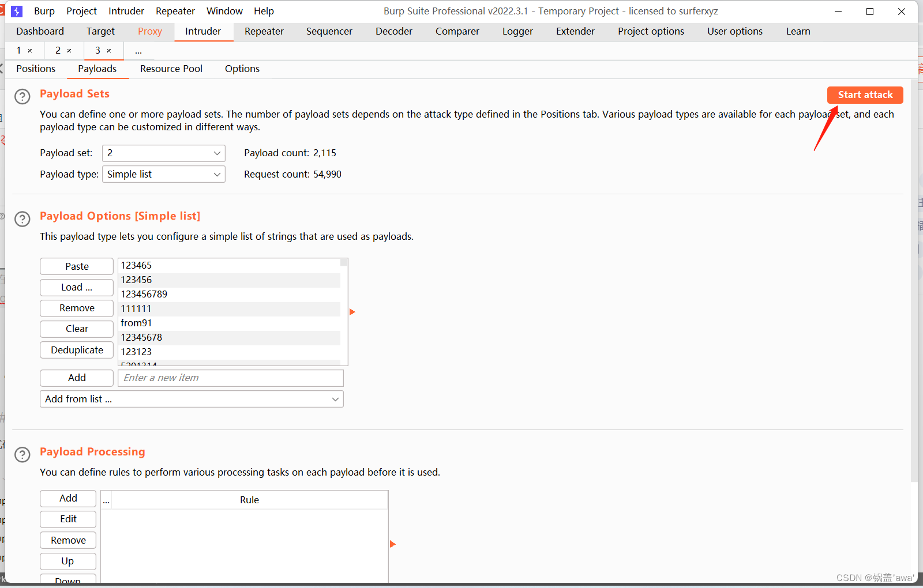Open the Window menu
Viewport: 923px width, 588px height.
coord(224,11)
